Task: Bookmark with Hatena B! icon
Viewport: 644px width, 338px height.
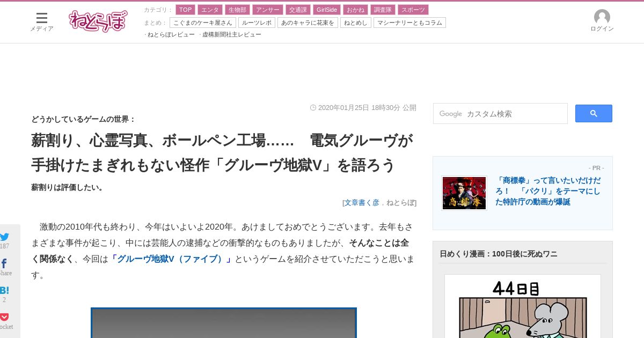Action: (4, 290)
